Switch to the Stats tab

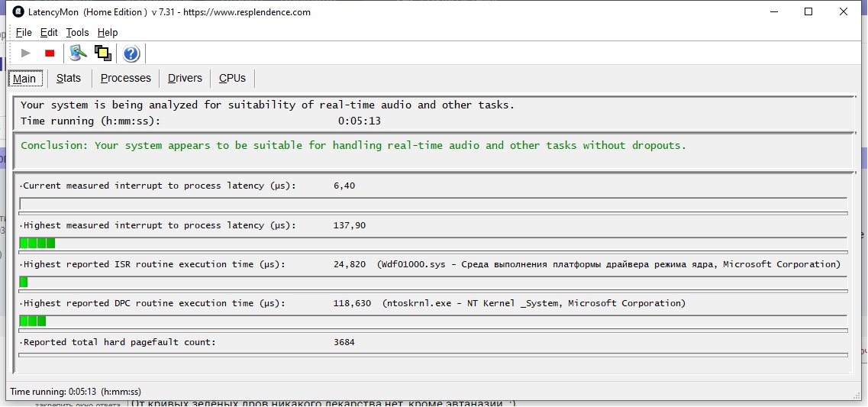69,78
